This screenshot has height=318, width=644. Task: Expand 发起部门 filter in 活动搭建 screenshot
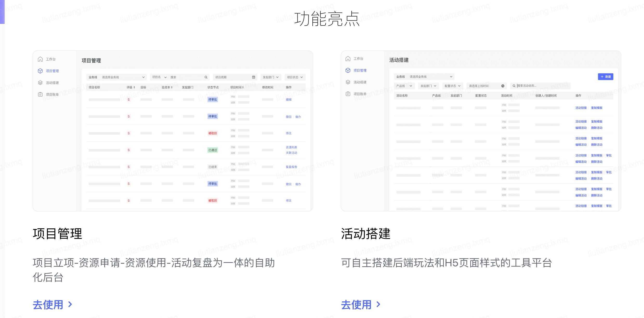point(429,86)
